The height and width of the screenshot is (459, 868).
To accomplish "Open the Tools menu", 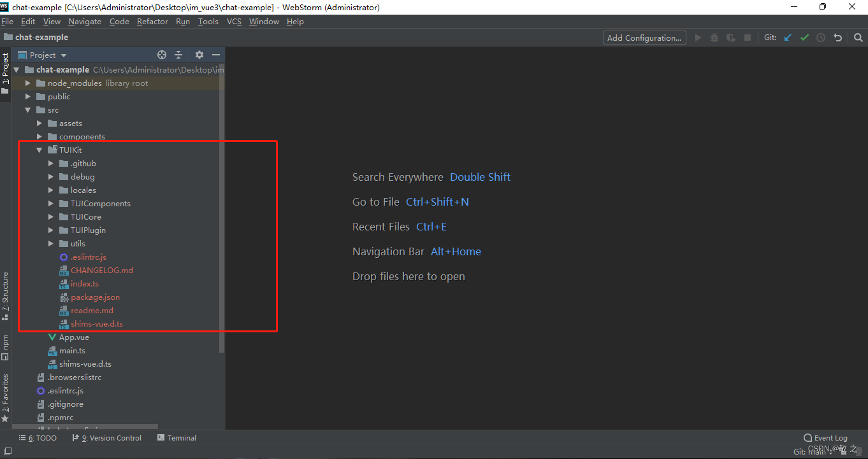I will point(208,21).
